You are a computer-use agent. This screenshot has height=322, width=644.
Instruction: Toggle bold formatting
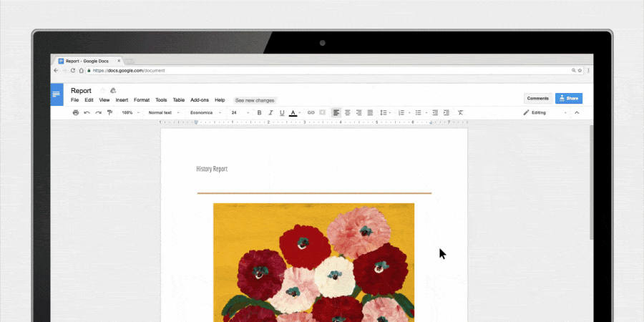(x=259, y=112)
